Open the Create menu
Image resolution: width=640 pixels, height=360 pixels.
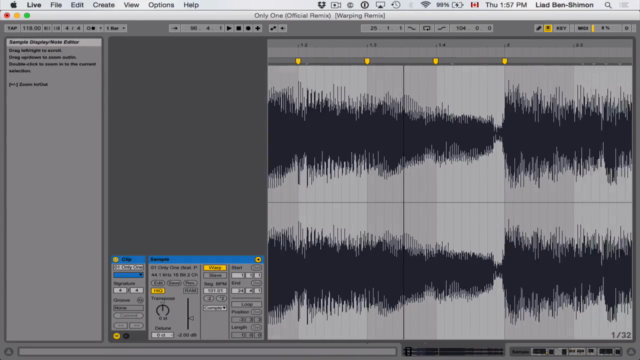point(103,5)
